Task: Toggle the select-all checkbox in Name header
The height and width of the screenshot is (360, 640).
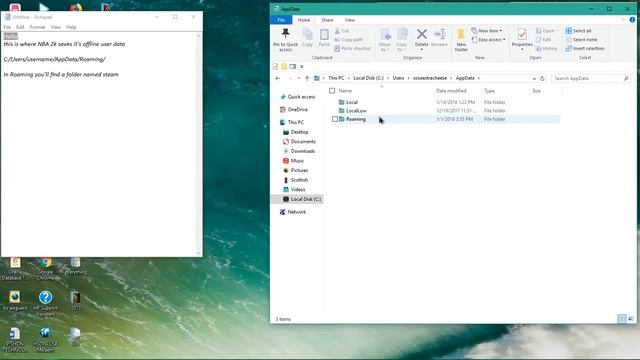Action: point(332,91)
